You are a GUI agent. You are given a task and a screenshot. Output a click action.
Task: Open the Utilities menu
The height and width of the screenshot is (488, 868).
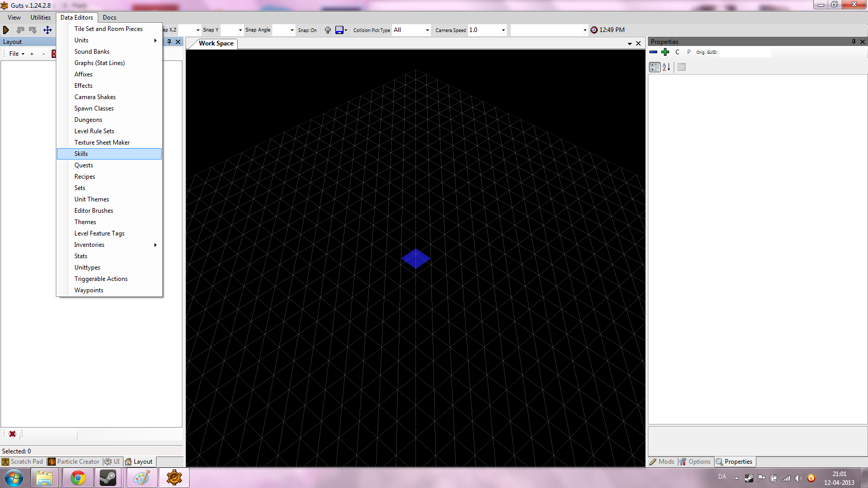point(41,18)
